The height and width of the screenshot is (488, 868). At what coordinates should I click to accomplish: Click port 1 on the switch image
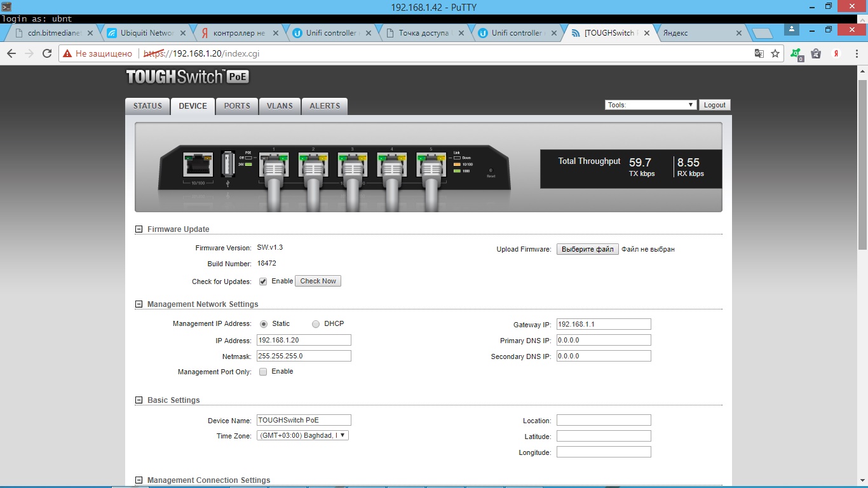pos(274,164)
